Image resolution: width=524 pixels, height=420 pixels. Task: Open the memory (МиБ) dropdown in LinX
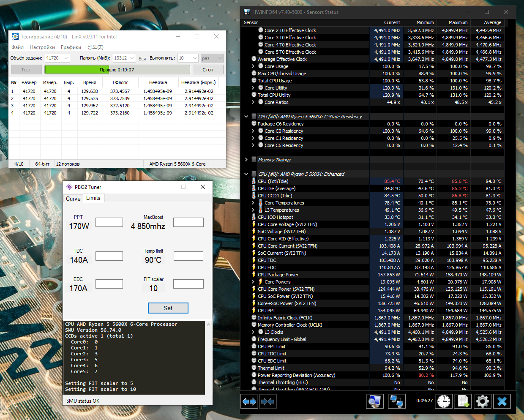(x=132, y=58)
